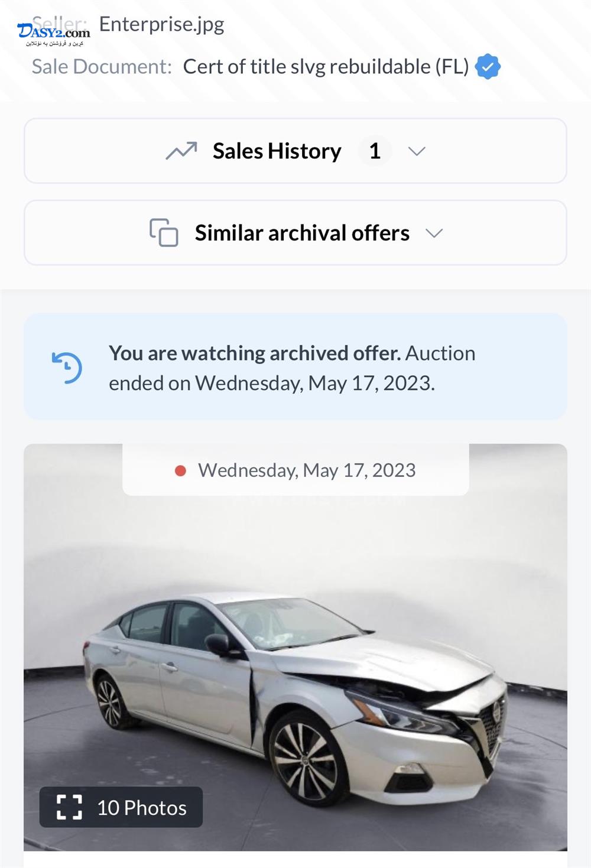The width and height of the screenshot is (591, 868).
Task: Open the Similar archival offers label
Action: point(302,233)
